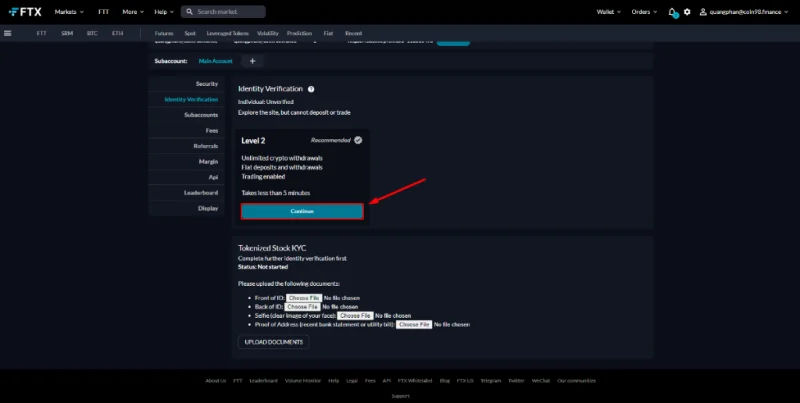Open Display sidebar item
The height and width of the screenshot is (403, 800).
[187, 208]
